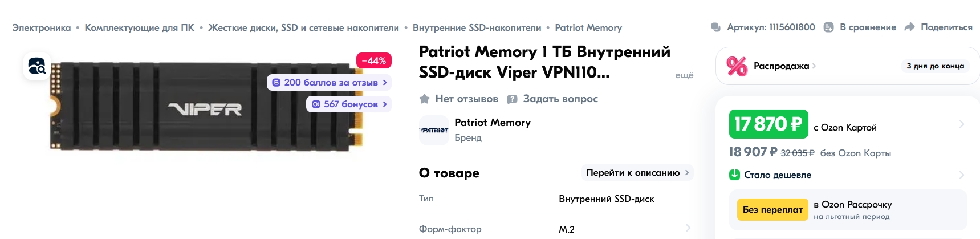Expand the 200 баллов за отзыв badge
Image resolution: width=980 pixels, height=239 pixels.
[x=329, y=82]
